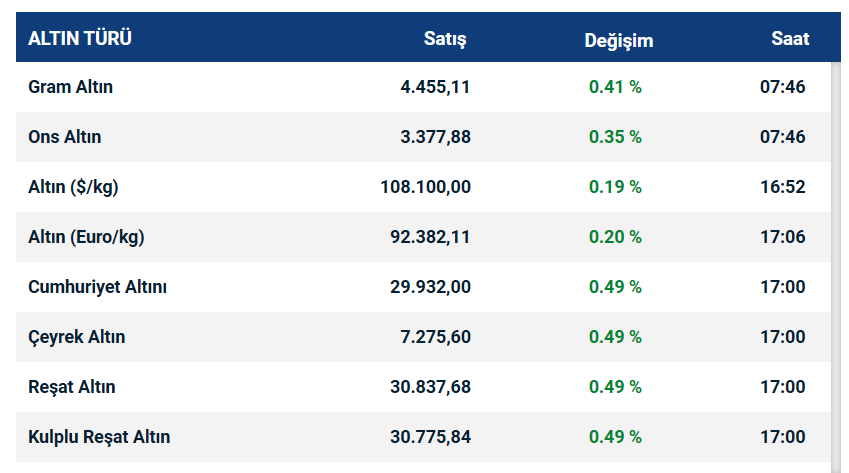Open the Çeyrek Altın link
849x473 pixels.
(x=77, y=337)
